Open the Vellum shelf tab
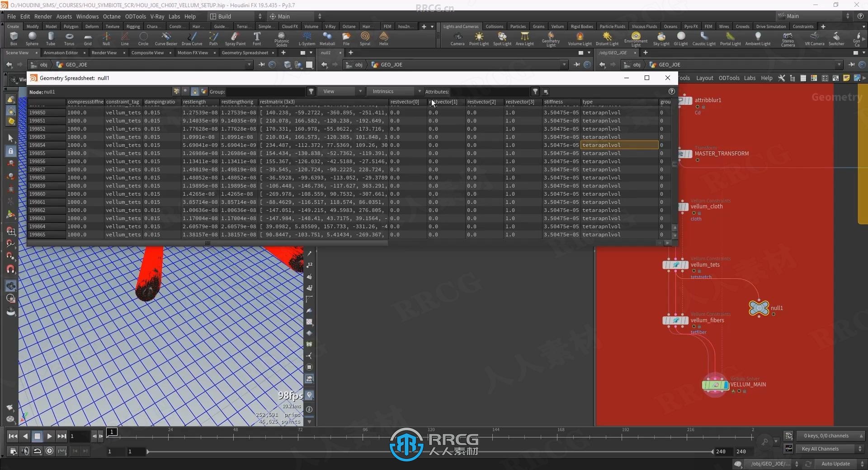The height and width of the screenshot is (470, 868). pos(557,26)
